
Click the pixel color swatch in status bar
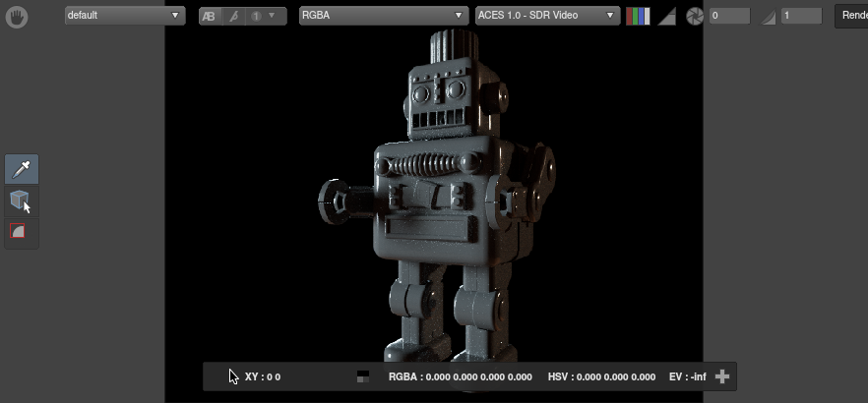tap(363, 376)
